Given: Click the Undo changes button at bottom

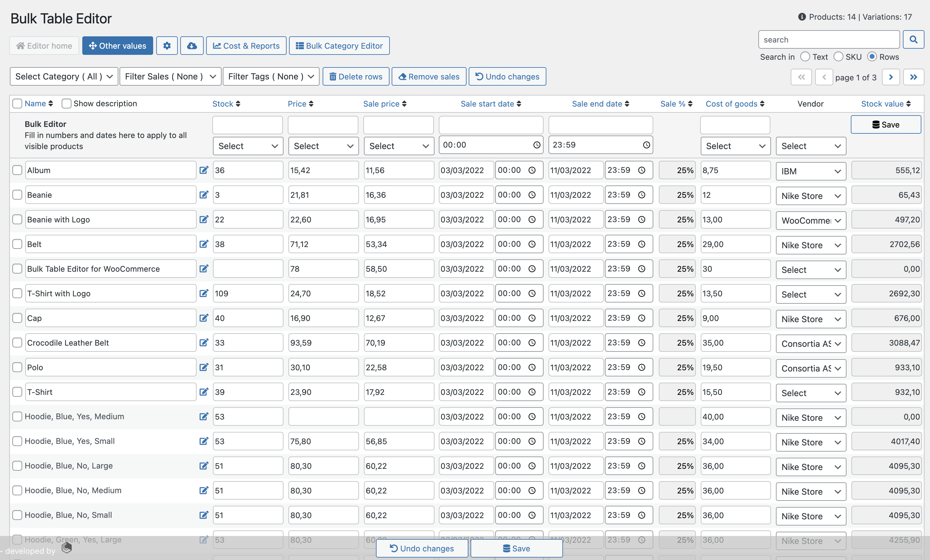Looking at the screenshot, I should pyautogui.click(x=421, y=549).
